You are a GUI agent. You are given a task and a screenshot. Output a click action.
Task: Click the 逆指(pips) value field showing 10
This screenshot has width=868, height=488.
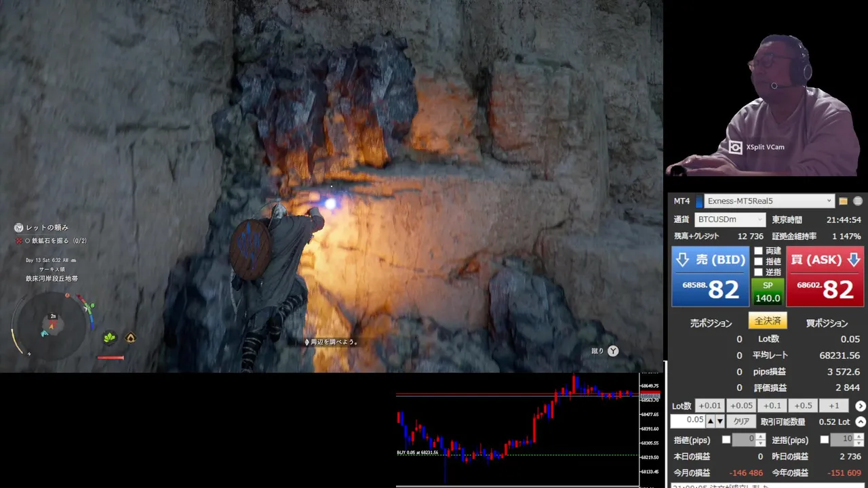coord(842,440)
